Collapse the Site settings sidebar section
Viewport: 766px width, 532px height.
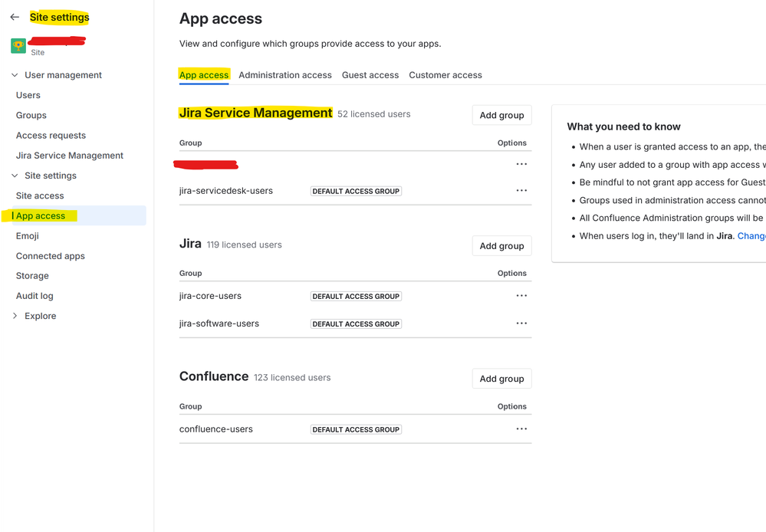click(15, 176)
